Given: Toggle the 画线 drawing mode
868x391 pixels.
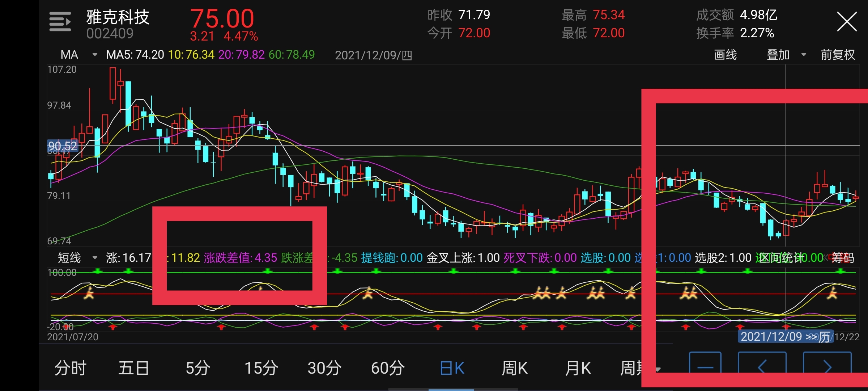Looking at the screenshot, I should click(725, 55).
